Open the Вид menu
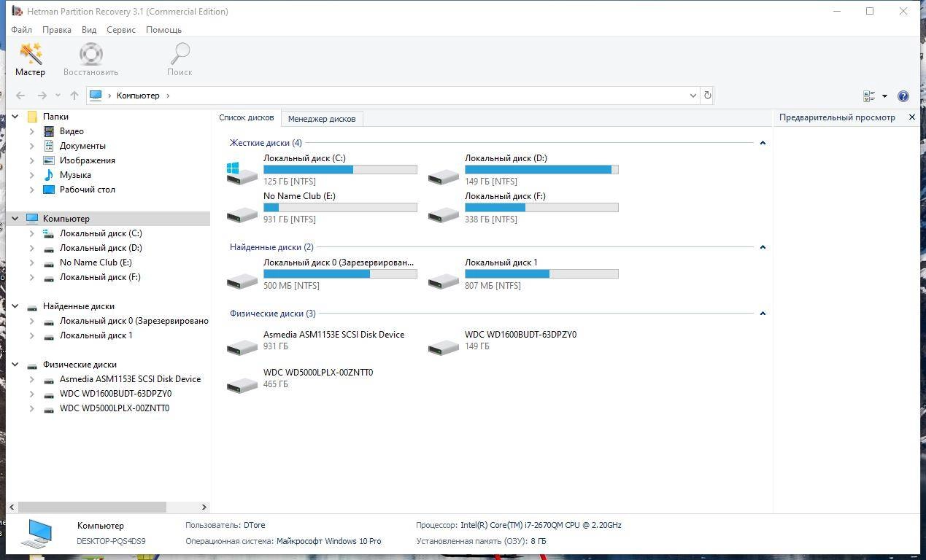Image resolution: width=926 pixels, height=560 pixels. [x=89, y=30]
